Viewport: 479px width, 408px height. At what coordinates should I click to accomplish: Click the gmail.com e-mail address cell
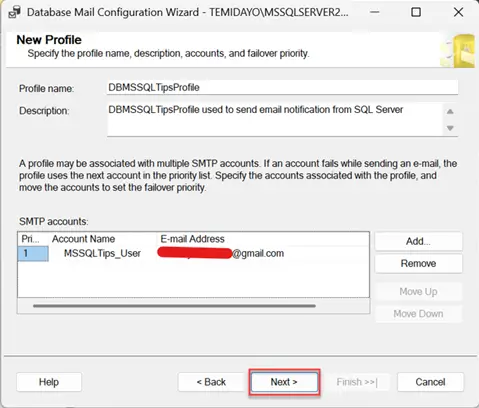(221, 254)
